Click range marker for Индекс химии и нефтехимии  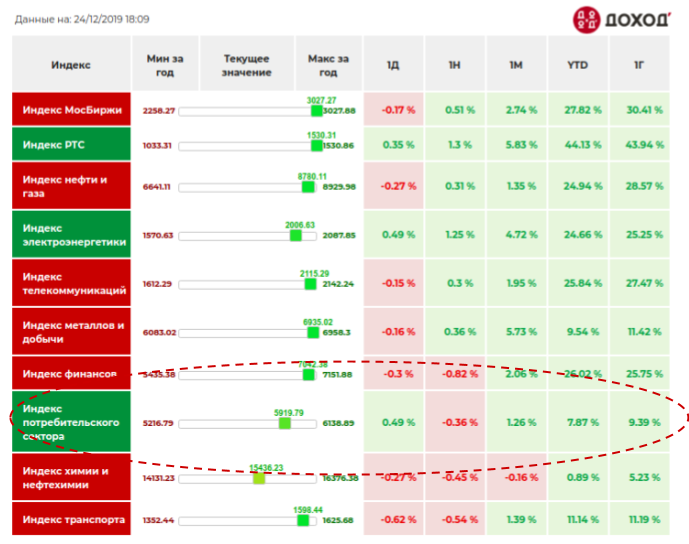point(259,478)
